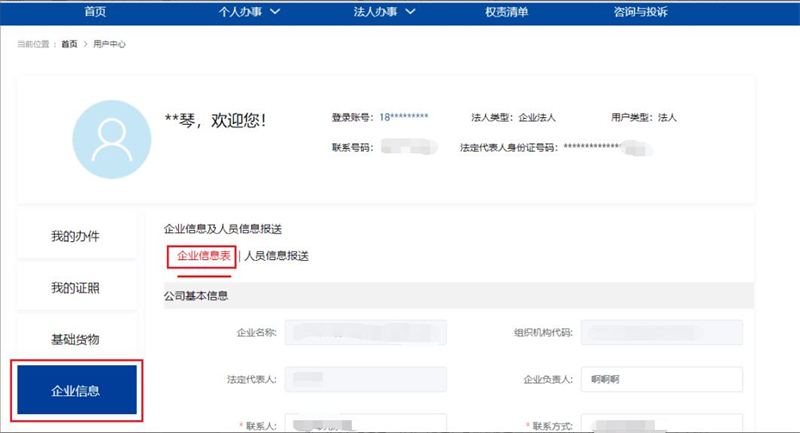This screenshot has height=433, width=800.
Task: Click 用户中心 breadcrumb link
Action: click(109, 44)
